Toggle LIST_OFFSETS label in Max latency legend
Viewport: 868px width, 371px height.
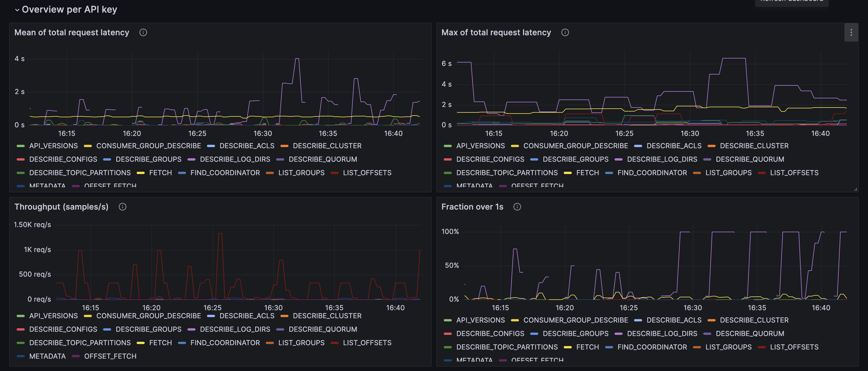coord(794,173)
